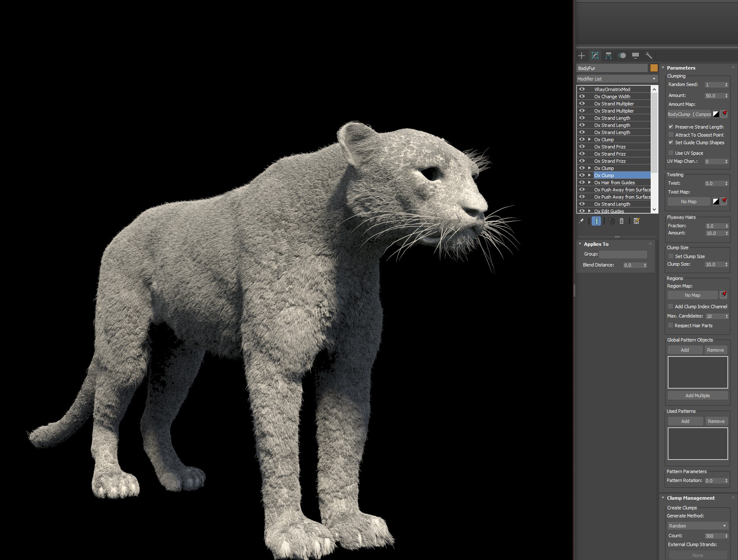
Task: Enable the Use UV Space checkbox
Action: click(671, 153)
